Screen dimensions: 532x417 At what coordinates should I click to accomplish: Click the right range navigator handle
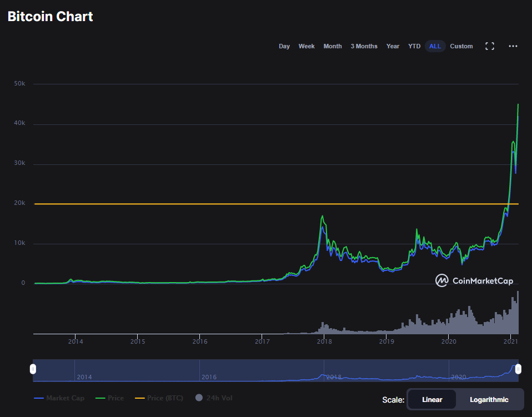[518, 369]
